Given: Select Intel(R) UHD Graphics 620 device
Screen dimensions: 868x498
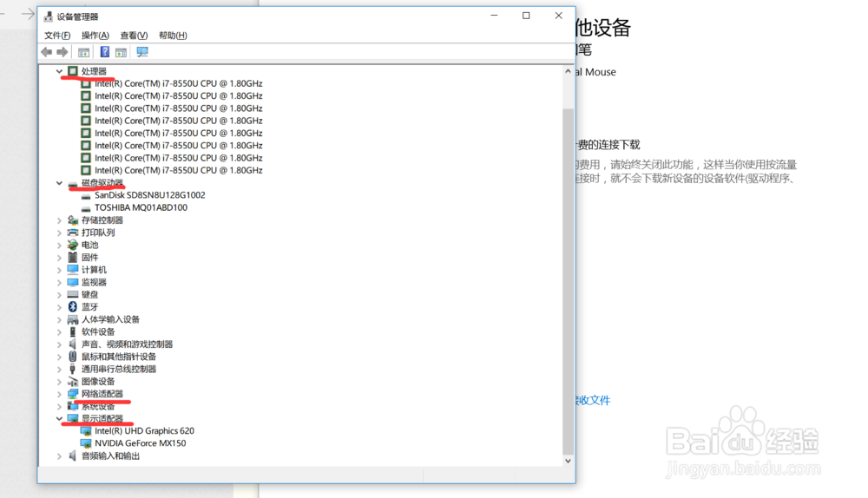Looking at the screenshot, I should [x=144, y=430].
